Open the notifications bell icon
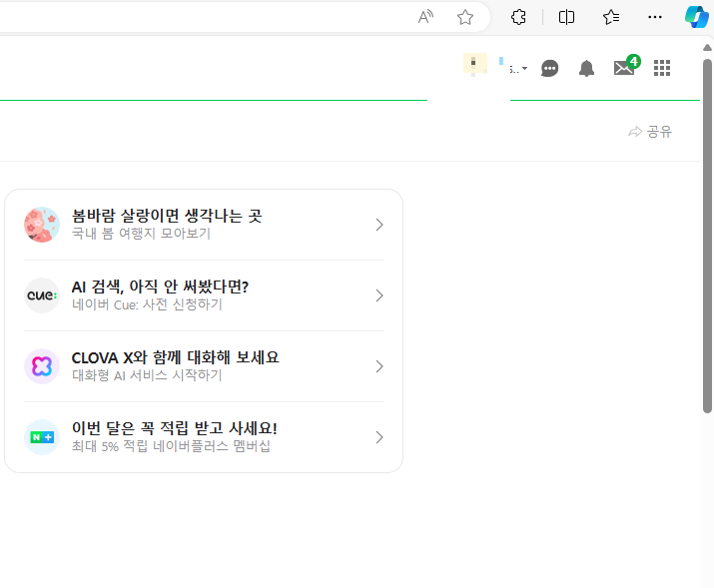Viewport: 714px width, 588px height. (x=586, y=68)
